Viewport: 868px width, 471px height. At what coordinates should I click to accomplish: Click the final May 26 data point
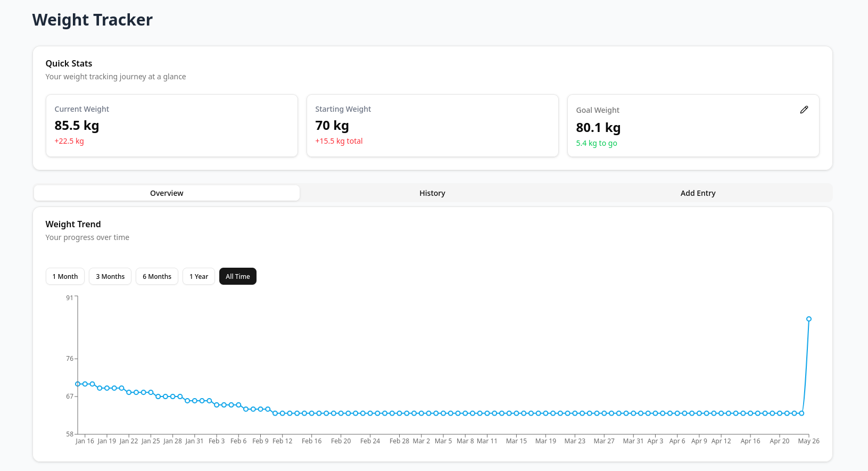(808, 319)
